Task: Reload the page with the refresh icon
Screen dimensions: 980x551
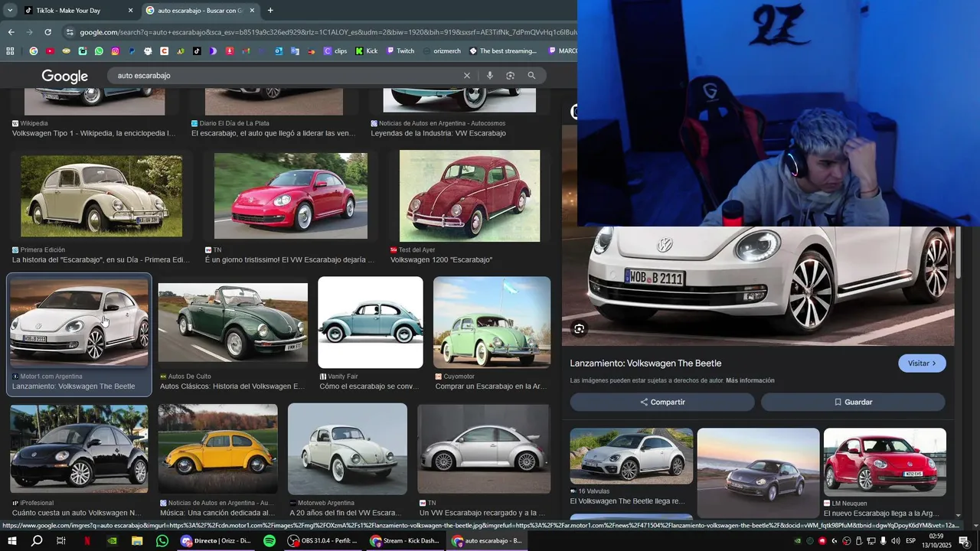Action: click(x=47, y=32)
